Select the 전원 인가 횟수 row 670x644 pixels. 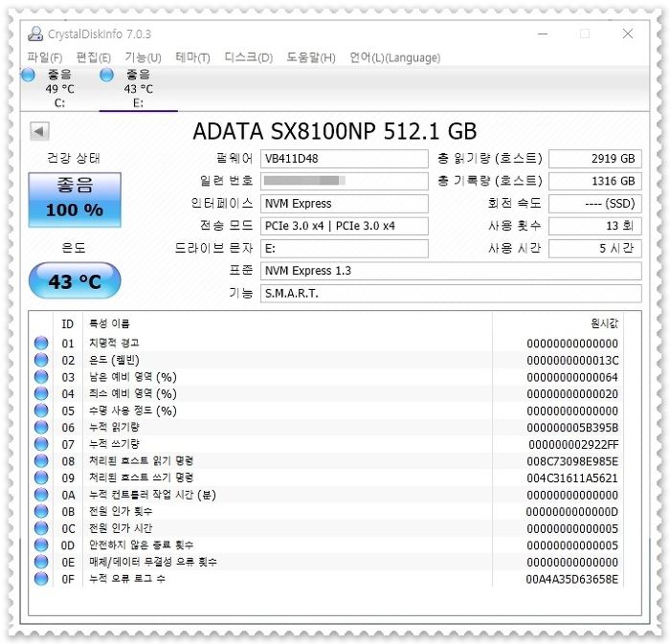(x=326, y=511)
